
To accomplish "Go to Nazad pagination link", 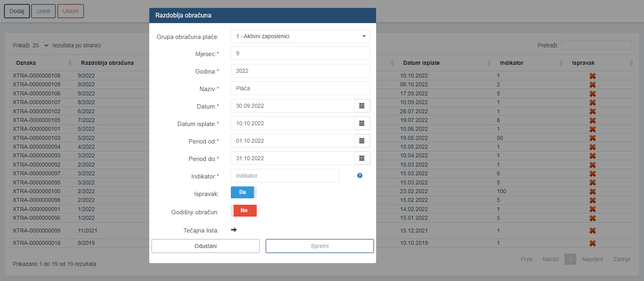I will pos(550,259).
